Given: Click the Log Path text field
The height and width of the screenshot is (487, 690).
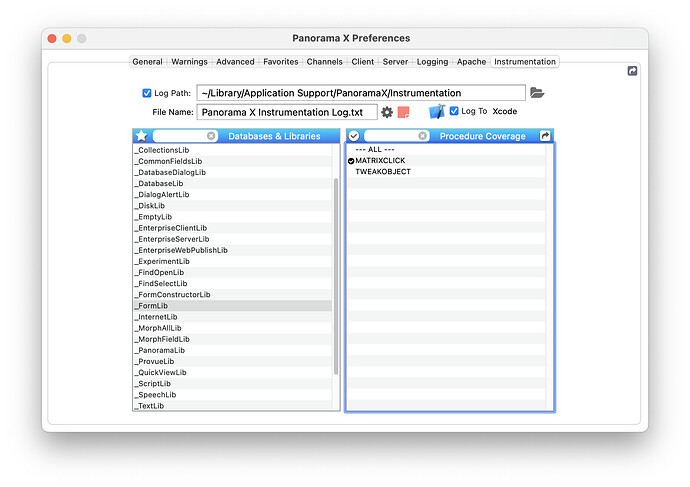Looking at the screenshot, I should click(361, 93).
